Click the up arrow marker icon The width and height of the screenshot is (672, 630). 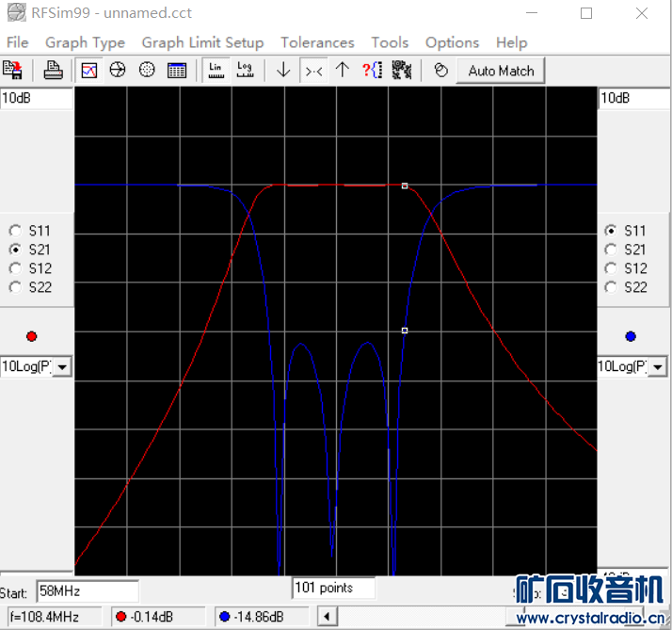click(343, 70)
